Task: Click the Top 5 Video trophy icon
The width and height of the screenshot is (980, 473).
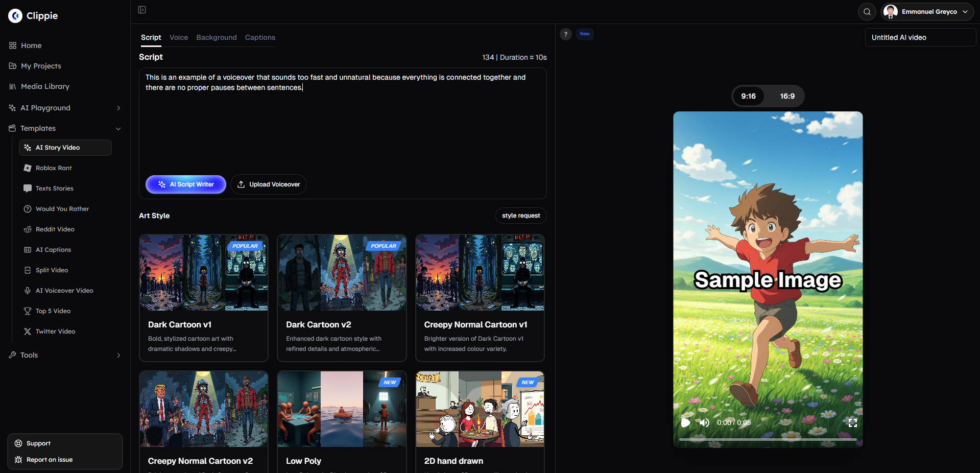Action: [x=28, y=311]
